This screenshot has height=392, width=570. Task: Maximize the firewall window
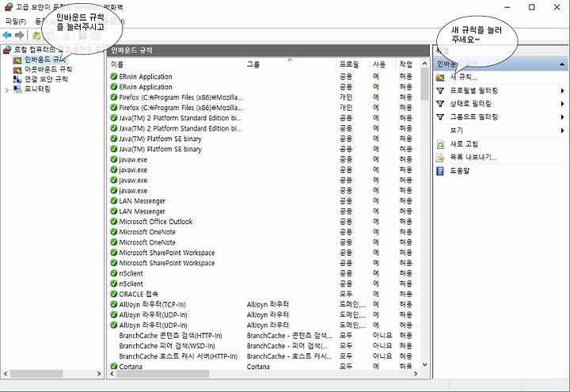point(532,7)
